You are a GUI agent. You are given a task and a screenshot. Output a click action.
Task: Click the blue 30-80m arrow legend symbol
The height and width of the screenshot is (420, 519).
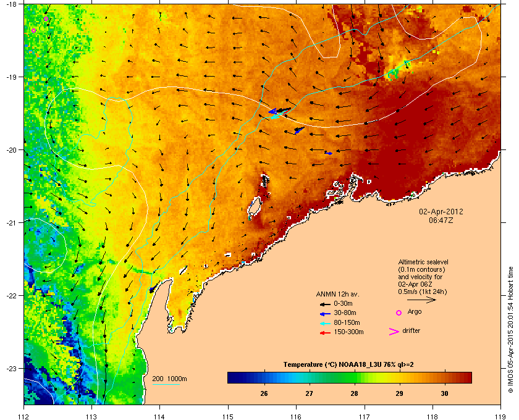tap(325, 314)
